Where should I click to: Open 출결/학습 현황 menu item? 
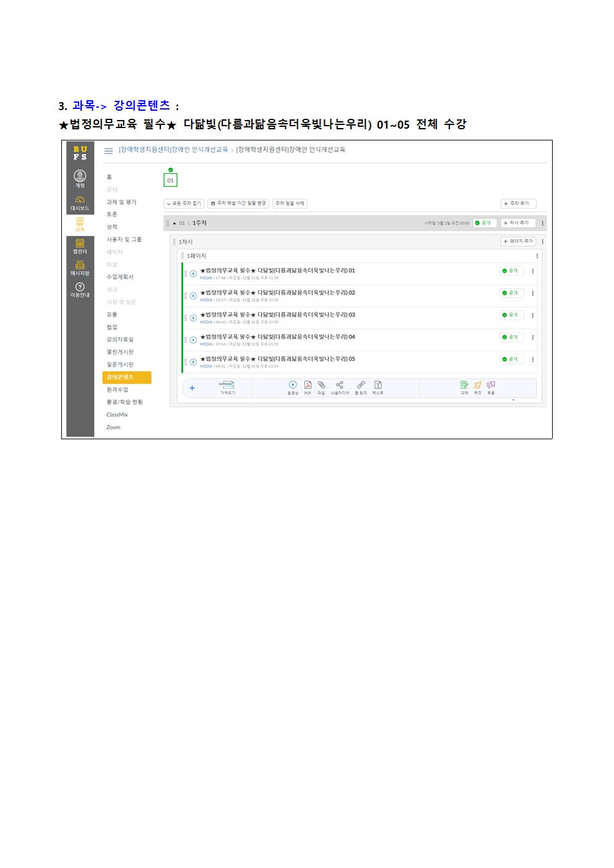click(124, 402)
